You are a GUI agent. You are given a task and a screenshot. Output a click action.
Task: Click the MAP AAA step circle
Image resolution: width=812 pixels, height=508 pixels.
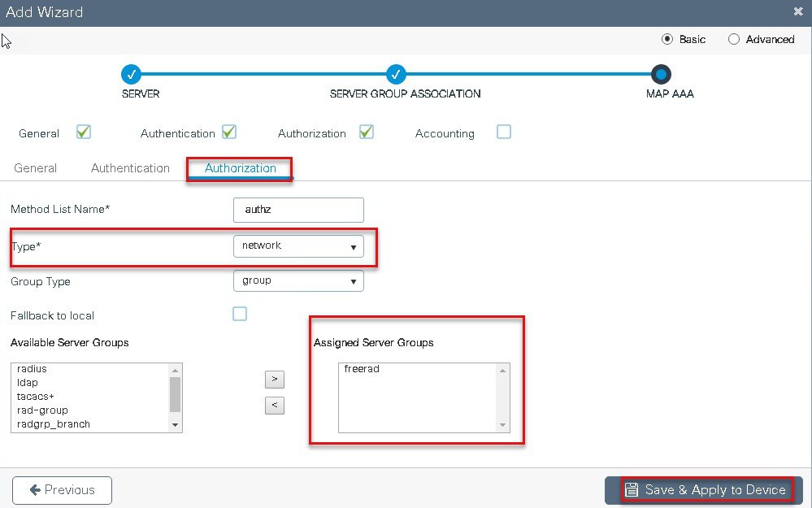pyautogui.click(x=661, y=74)
